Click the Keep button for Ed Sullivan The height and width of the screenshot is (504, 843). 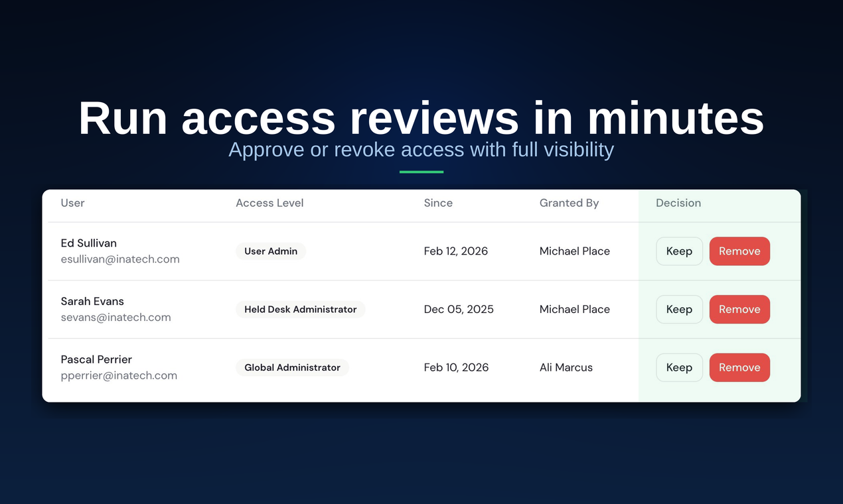679,251
